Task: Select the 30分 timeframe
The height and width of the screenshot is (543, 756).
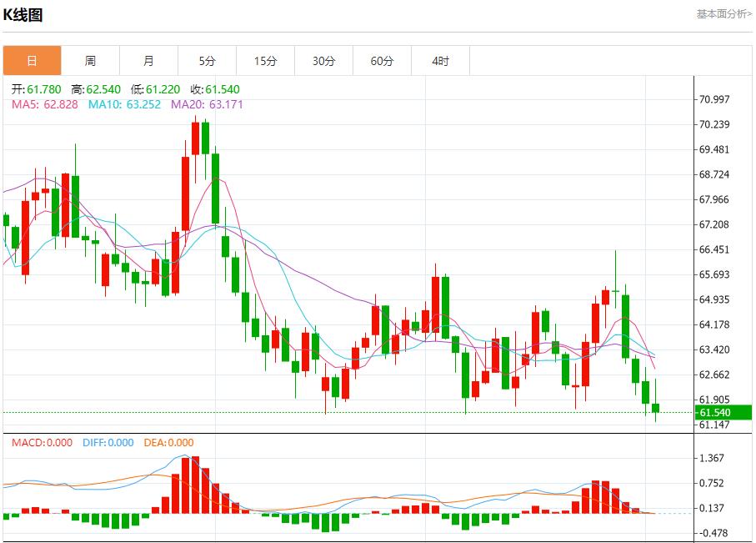Action: (323, 60)
